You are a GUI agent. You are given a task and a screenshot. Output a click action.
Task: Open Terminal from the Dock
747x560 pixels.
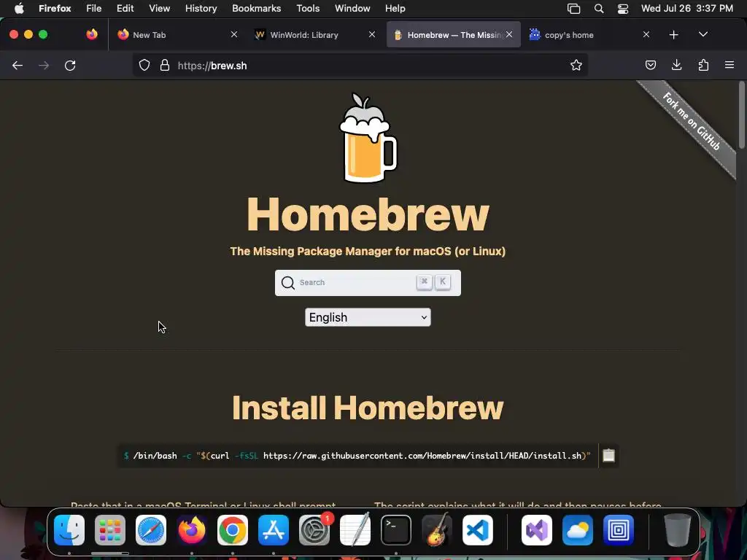click(x=396, y=530)
